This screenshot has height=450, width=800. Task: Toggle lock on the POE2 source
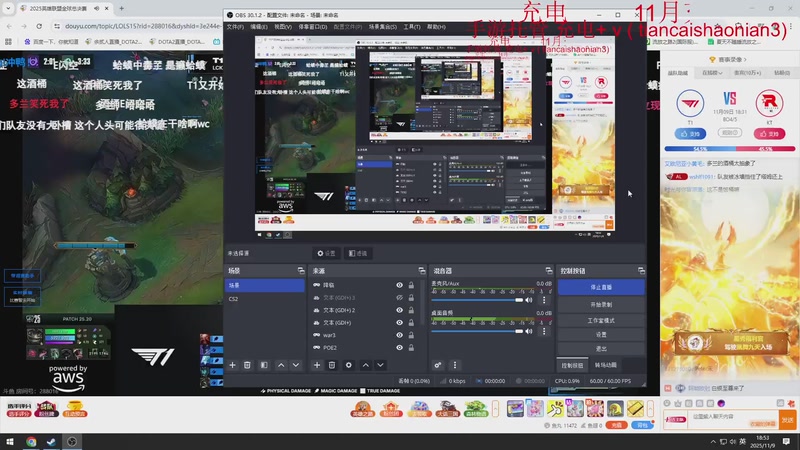click(x=411, y=348)
